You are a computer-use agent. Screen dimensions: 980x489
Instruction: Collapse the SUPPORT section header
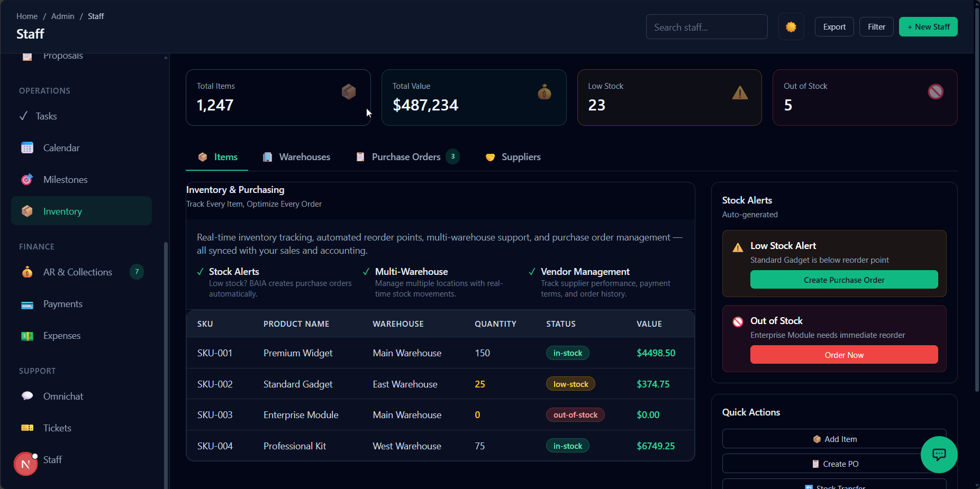[37, 371]
